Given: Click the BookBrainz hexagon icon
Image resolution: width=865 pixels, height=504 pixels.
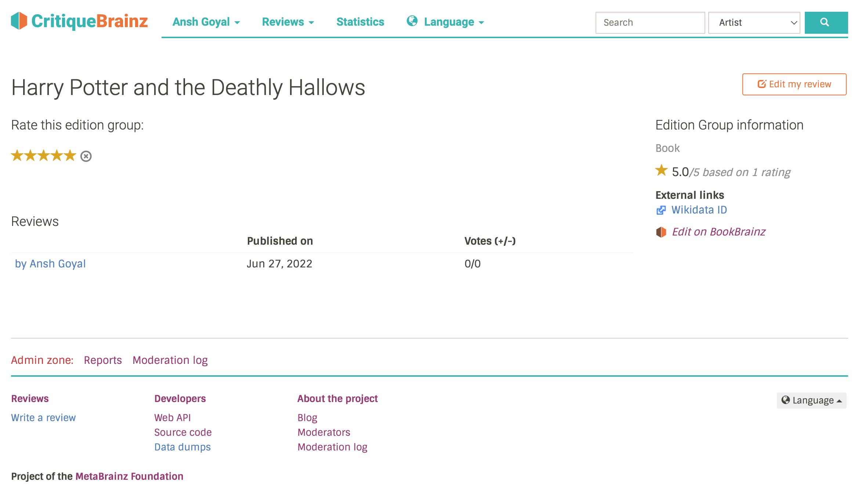Looking at the screenshot, I should 661,232.
